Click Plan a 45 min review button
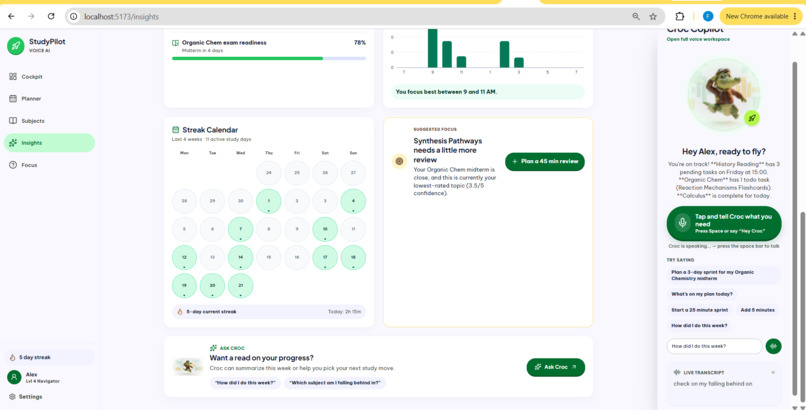The width and height of the screenshot is (806, 410). coord(545,161)
